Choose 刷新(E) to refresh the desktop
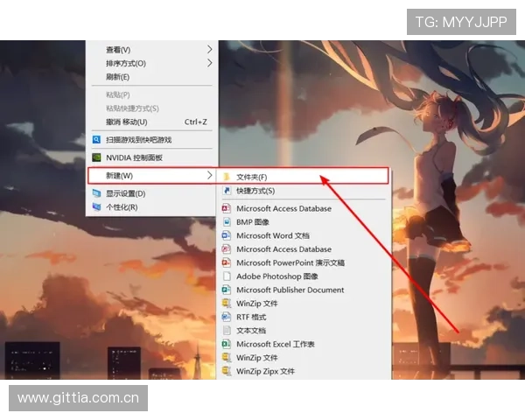This screenshot has height=420, width=525. 152,77
